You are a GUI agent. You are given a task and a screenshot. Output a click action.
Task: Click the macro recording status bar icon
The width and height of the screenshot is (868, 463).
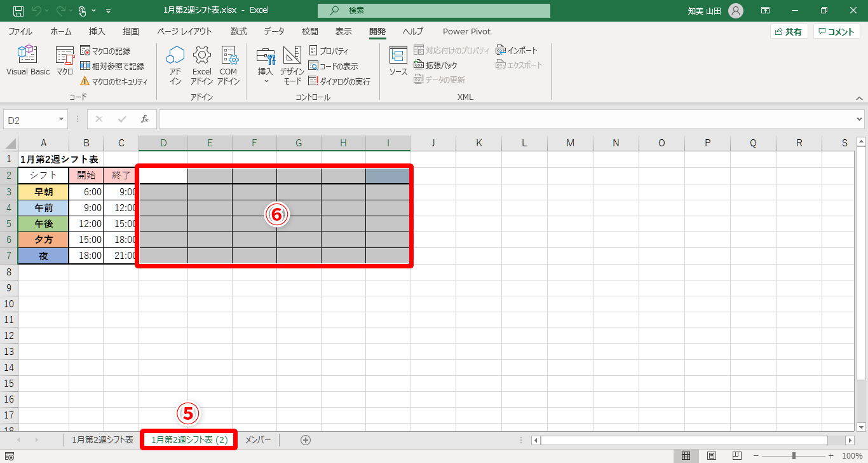(9, 456)
